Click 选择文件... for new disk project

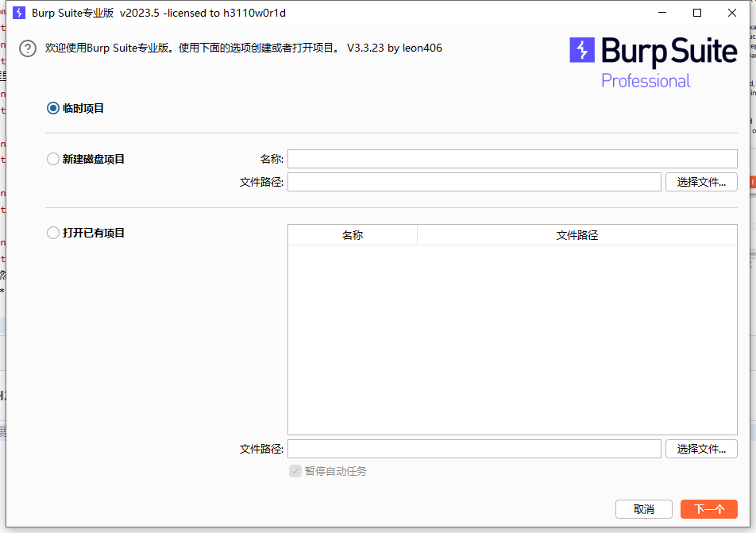click(701, 182)
